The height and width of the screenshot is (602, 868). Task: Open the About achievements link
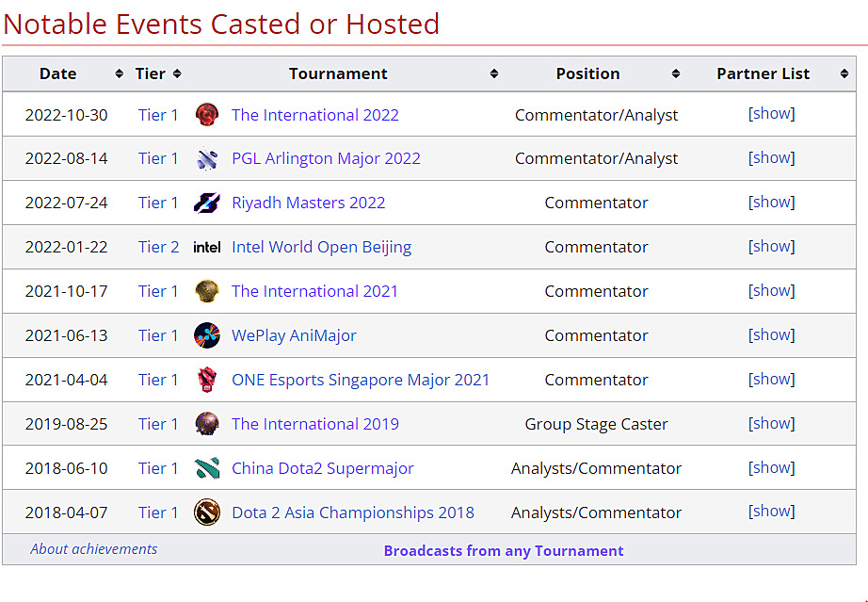click(94, 549)
